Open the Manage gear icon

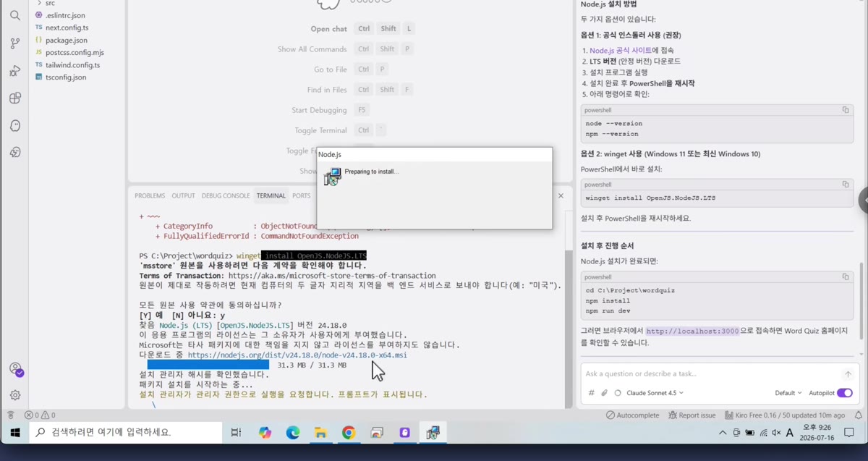[15, 395]
